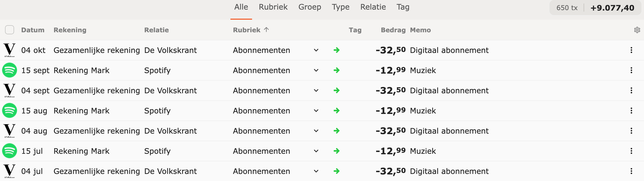Switch to the Relatie tab
Image resolution: width=644 pixels, height=181 pixels.
click(373, 7)
